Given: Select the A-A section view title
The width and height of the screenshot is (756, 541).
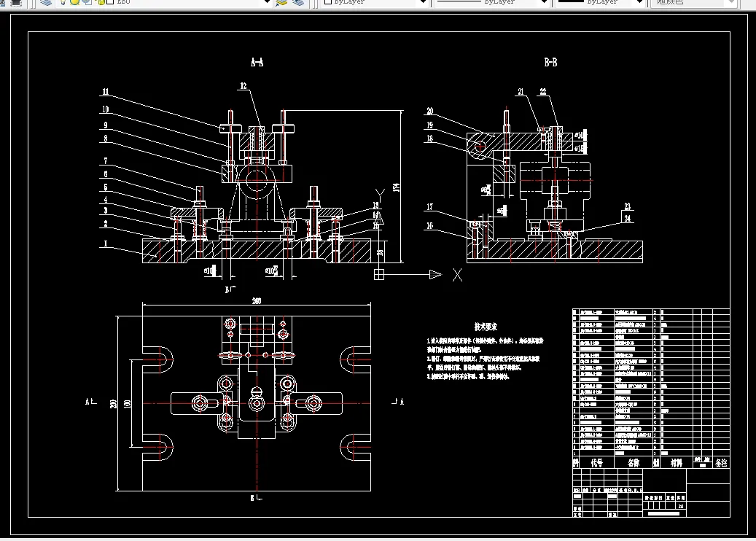Looking at the screenshot, I should (257, 62).
